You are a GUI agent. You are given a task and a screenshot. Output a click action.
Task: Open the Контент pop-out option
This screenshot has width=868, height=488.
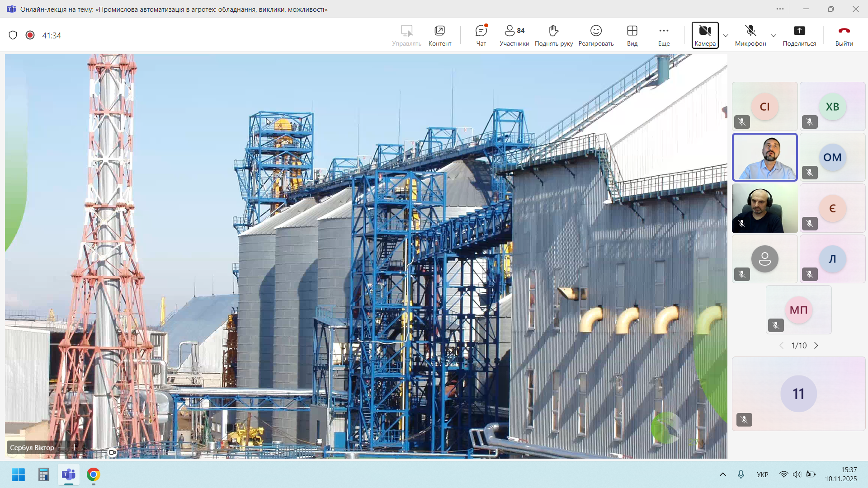[439, 35]
